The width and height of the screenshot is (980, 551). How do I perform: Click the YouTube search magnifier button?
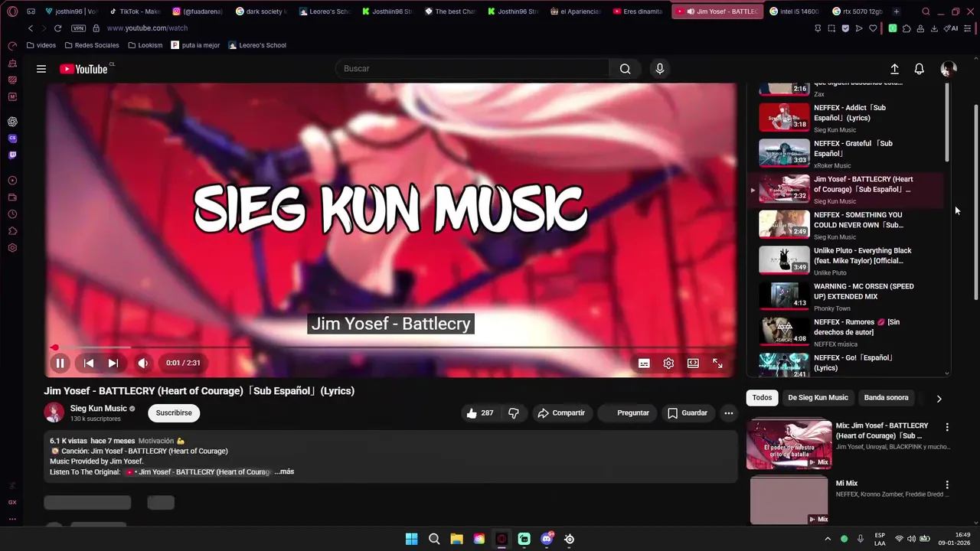click(x=626, y=69)
